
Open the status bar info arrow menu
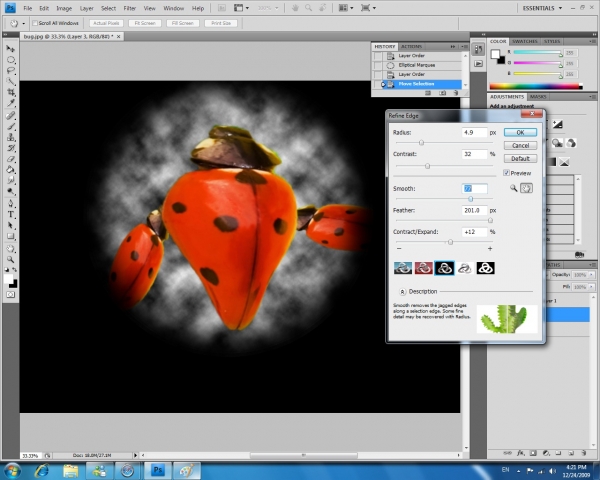(x=135, y=456)
